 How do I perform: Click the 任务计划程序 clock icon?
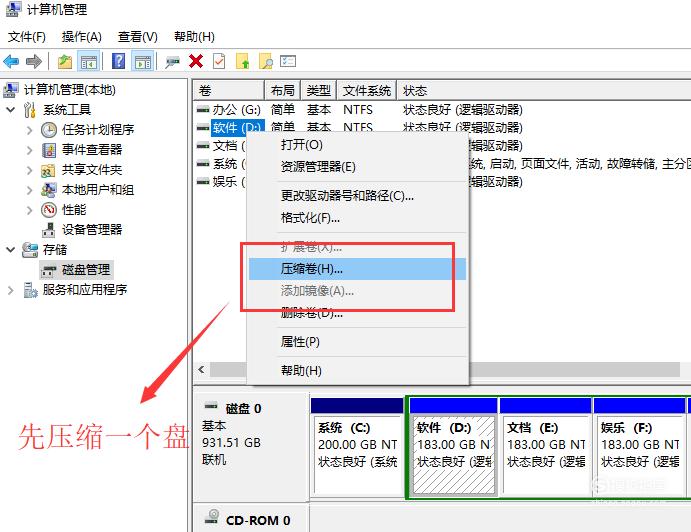[x=49, y=130]
